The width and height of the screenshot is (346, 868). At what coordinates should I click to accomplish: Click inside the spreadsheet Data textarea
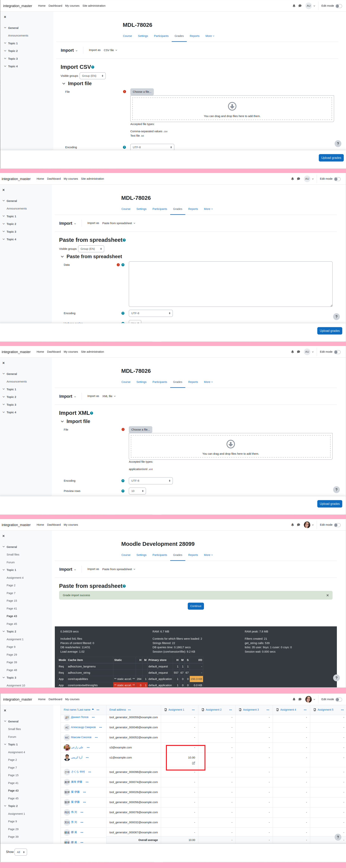[x=231, y=284]
